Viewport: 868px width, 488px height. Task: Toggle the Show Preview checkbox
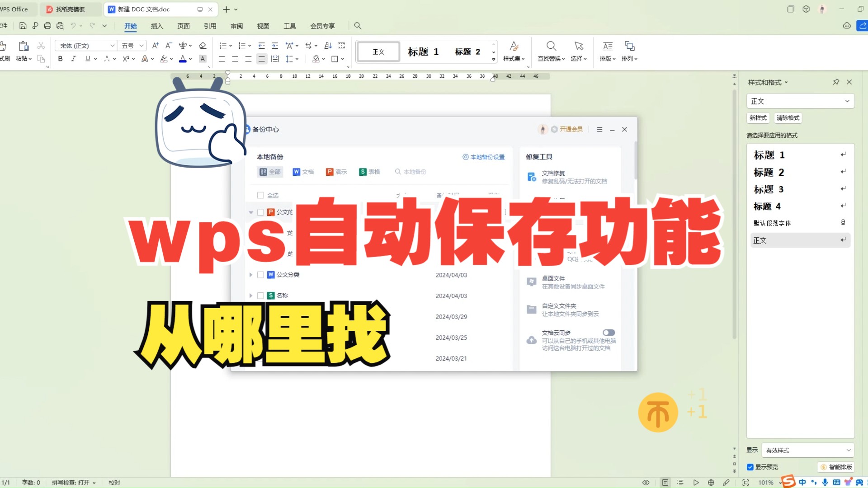pos(750,467)
